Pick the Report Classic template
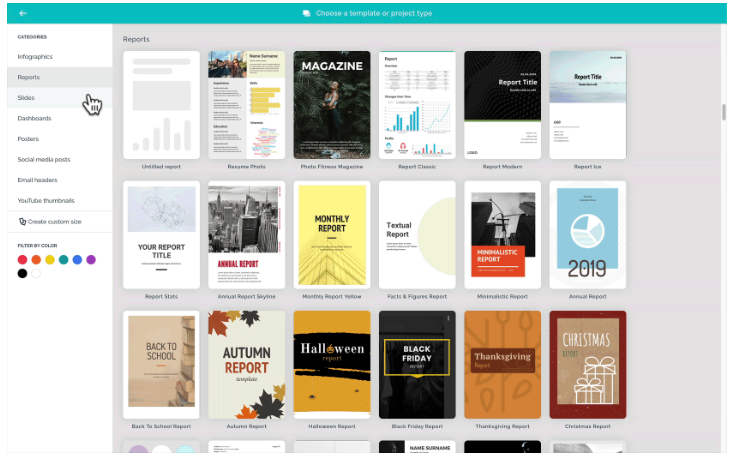 [417, 105]
